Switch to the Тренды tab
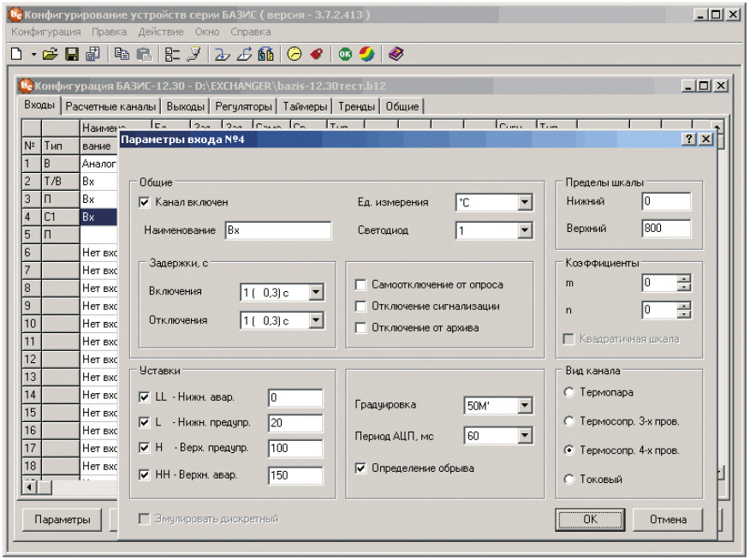Image resolution: width=750 pixels, height=560 pixels. [x=356, y=106]
